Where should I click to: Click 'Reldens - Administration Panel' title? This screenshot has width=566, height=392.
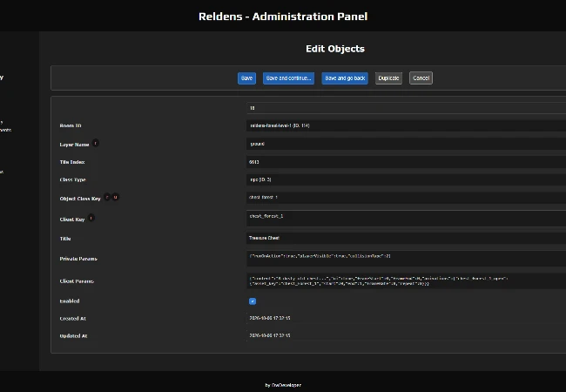coord(283,17)
